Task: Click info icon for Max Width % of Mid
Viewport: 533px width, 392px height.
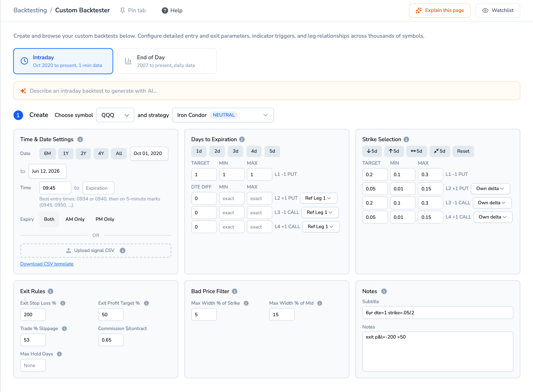Action: coord(320,303)
